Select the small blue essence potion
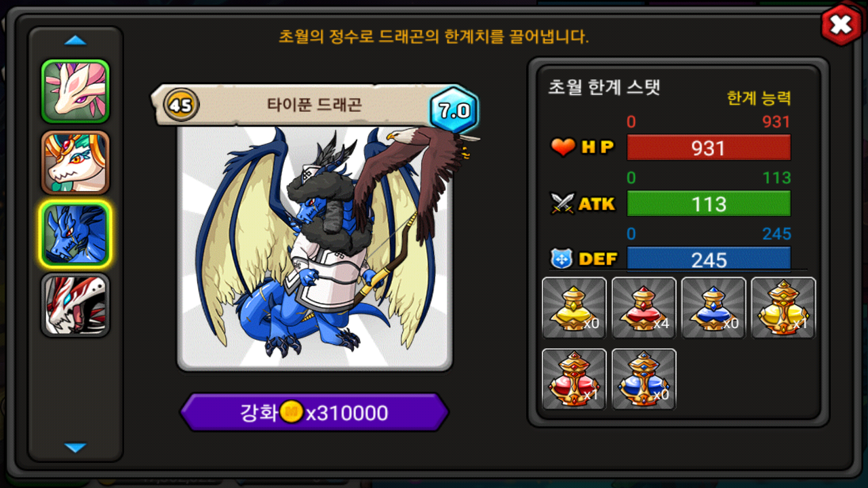 click(x=713, y=308)
